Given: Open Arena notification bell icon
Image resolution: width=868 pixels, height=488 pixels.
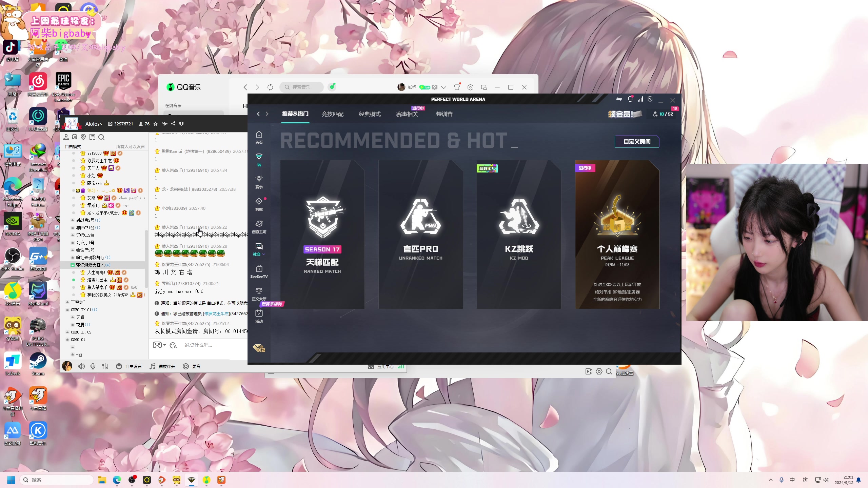Looking at the screenshot, I should (630, 99).
